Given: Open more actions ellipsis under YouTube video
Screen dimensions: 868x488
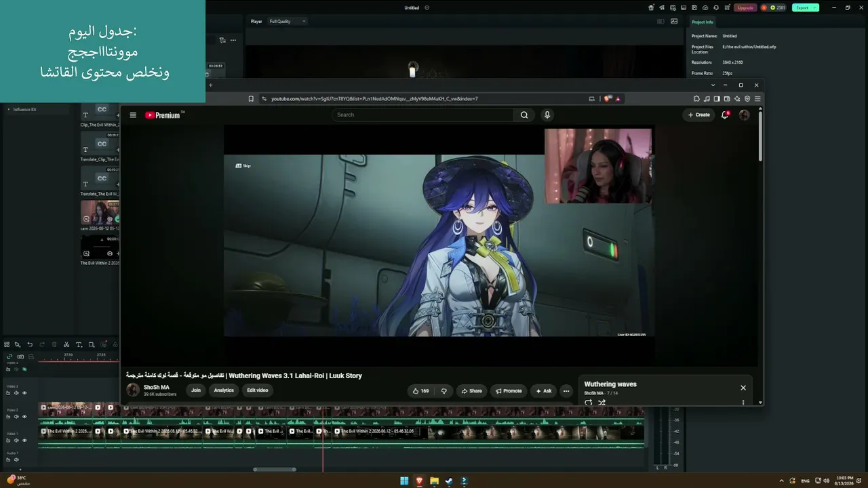Looking at the screenshot, I should (x=566, y=390).
